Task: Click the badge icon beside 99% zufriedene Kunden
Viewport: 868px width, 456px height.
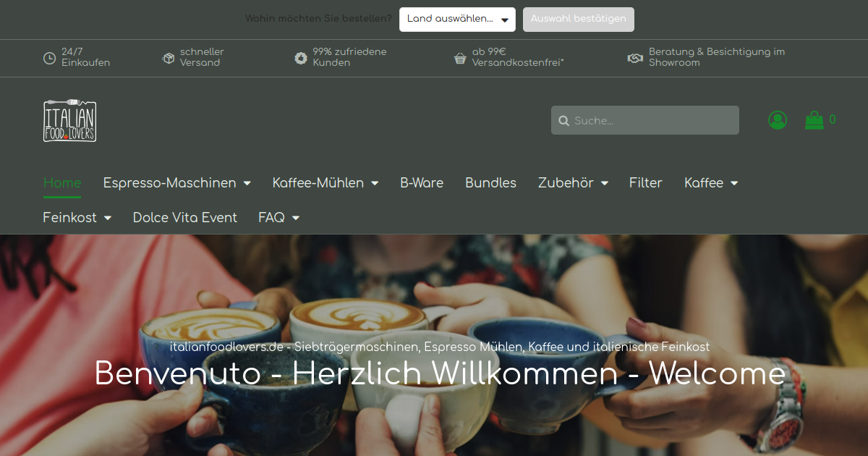Action: 301,58
